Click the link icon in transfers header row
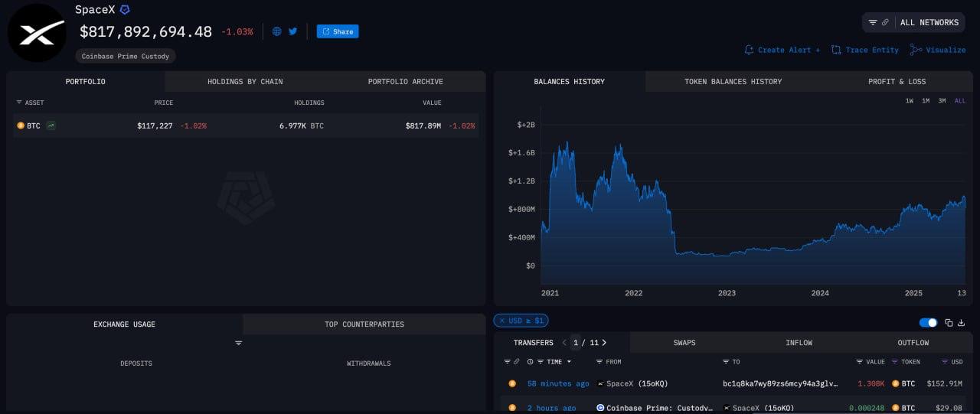This screenshot has width=980, height=414. [x=517, y=362]
